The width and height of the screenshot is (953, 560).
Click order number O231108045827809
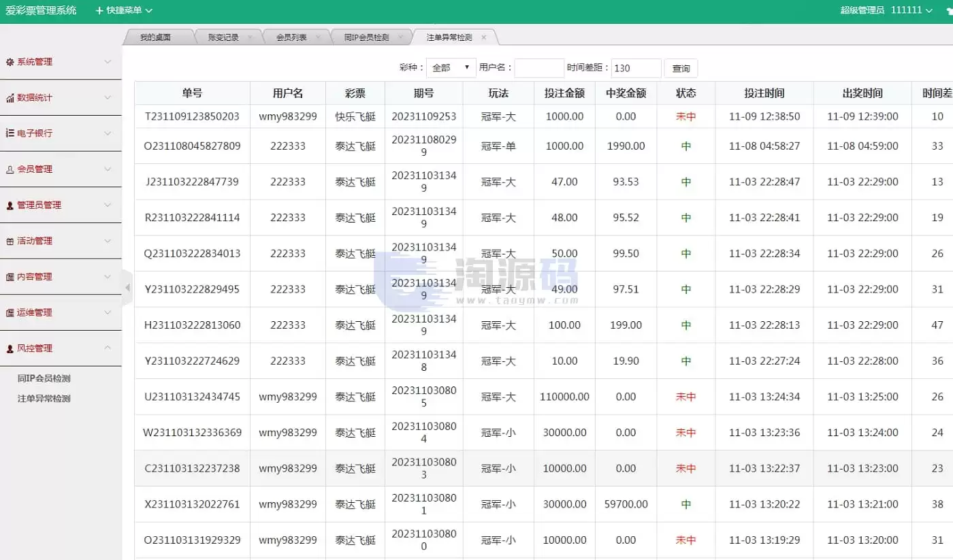[193, 146]
